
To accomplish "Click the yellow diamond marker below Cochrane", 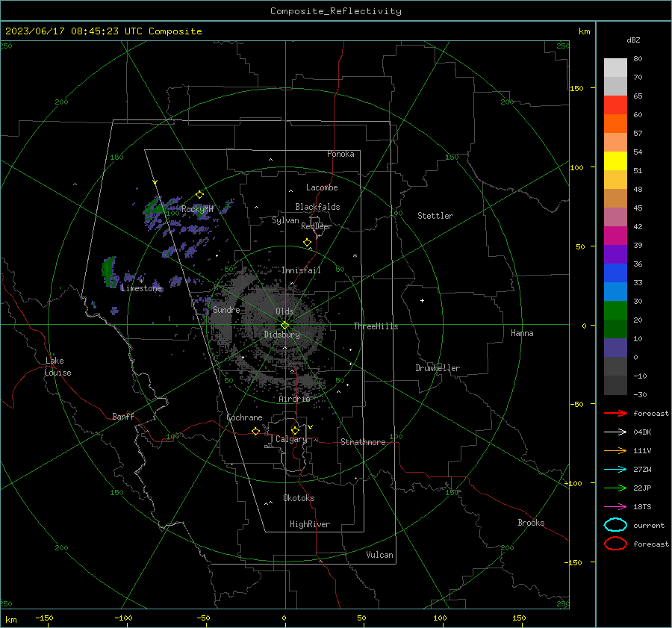I will (255, 432).
